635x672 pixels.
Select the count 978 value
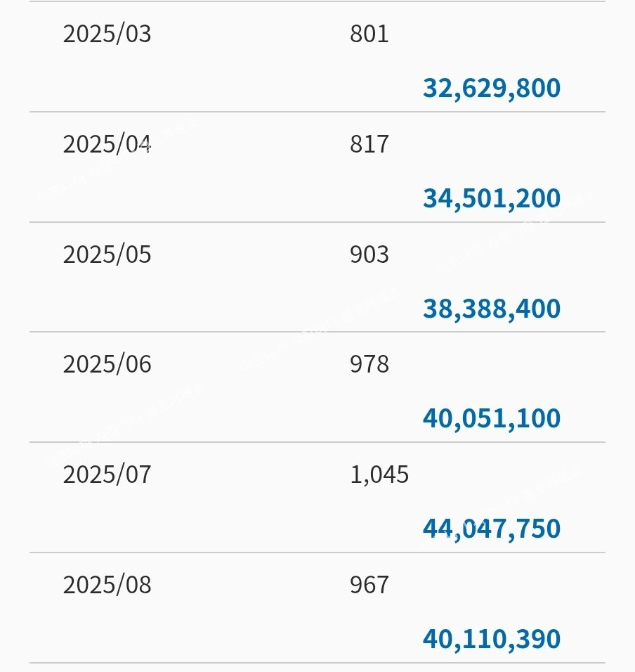tap(369, 365)
